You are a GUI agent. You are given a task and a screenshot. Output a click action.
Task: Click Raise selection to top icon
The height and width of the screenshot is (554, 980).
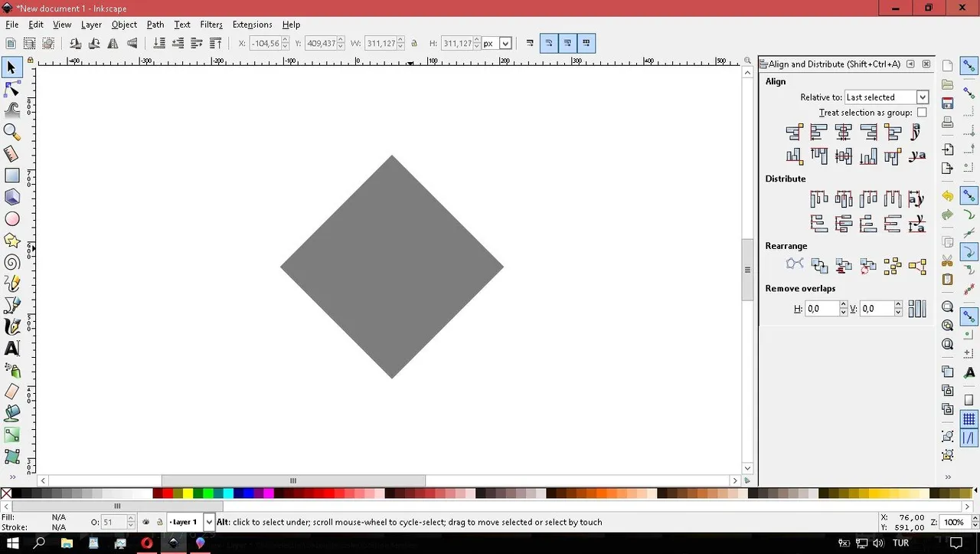(216, 44)
